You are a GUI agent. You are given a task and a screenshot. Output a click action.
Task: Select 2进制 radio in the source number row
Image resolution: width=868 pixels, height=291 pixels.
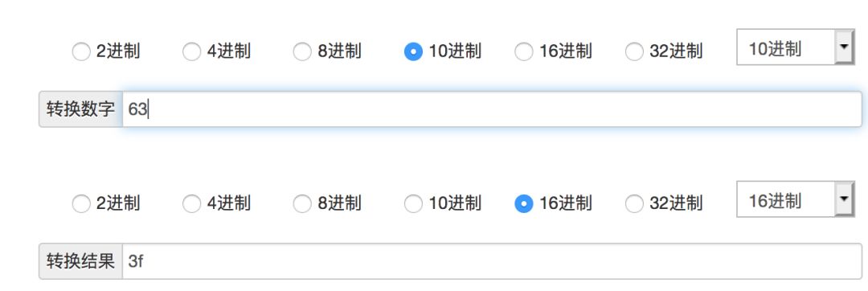81,52
